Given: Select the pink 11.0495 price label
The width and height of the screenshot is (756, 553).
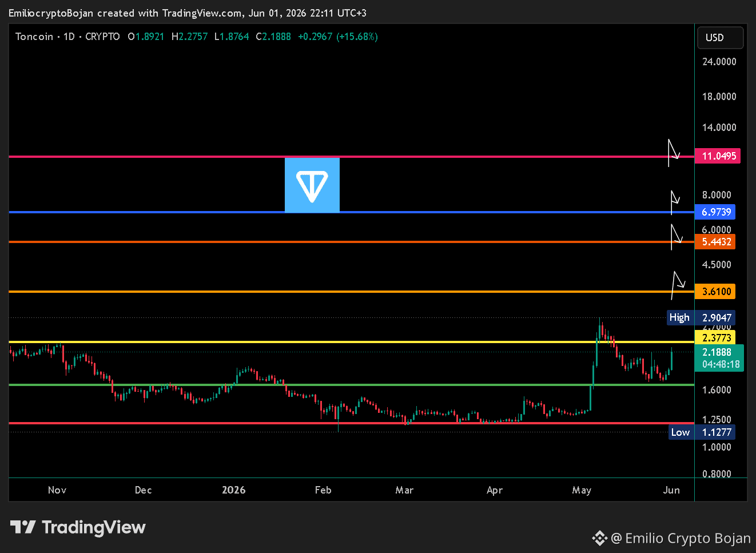Looking at the screenshot, I should [x=718, y=156].
